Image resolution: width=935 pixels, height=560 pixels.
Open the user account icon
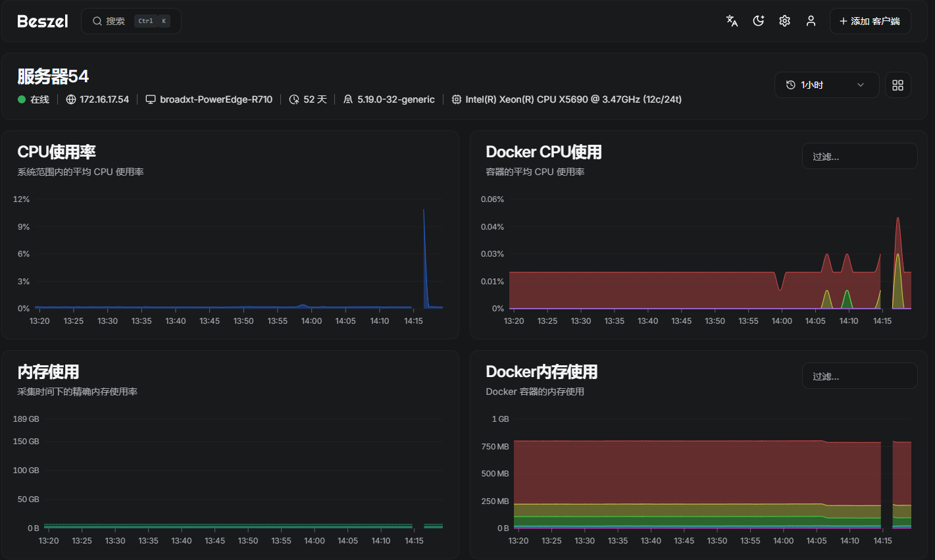[x=811, y=21]
